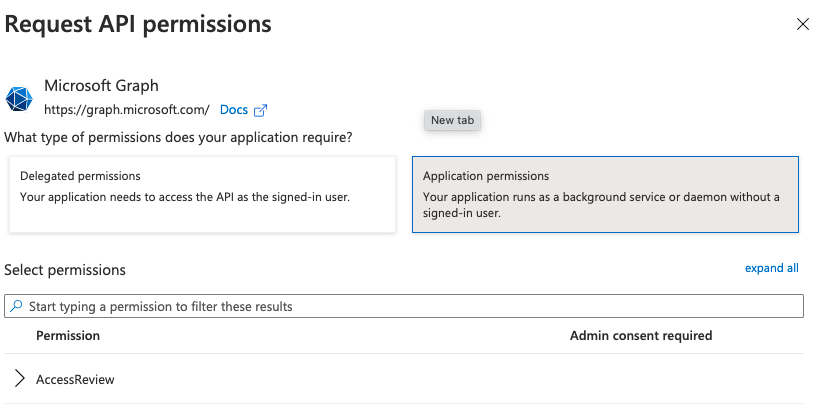Select the Application permissions card
Viewport: 824px width, 412px height.
605,194
